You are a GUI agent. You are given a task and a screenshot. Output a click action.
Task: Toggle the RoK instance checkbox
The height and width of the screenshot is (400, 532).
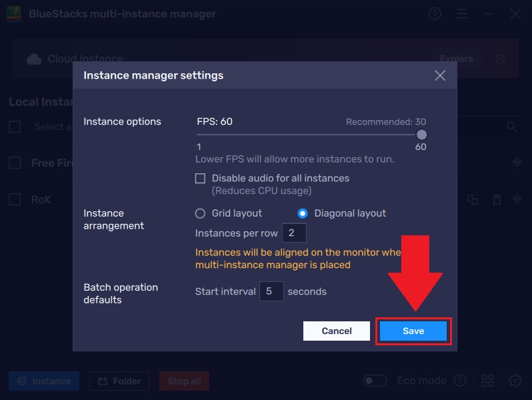(15, 199)
